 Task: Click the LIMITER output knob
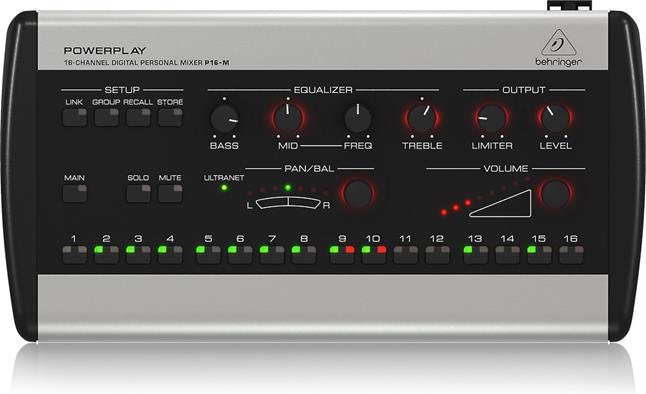pyautogui.click(x=492, y=118)
